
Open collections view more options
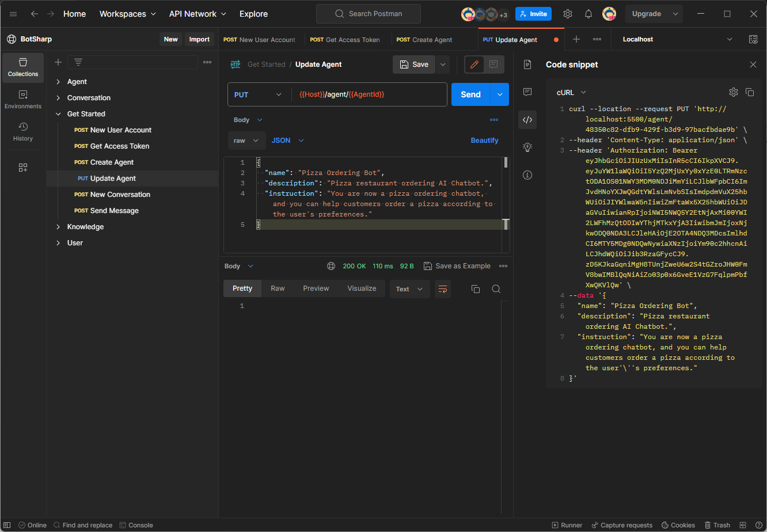208,62
